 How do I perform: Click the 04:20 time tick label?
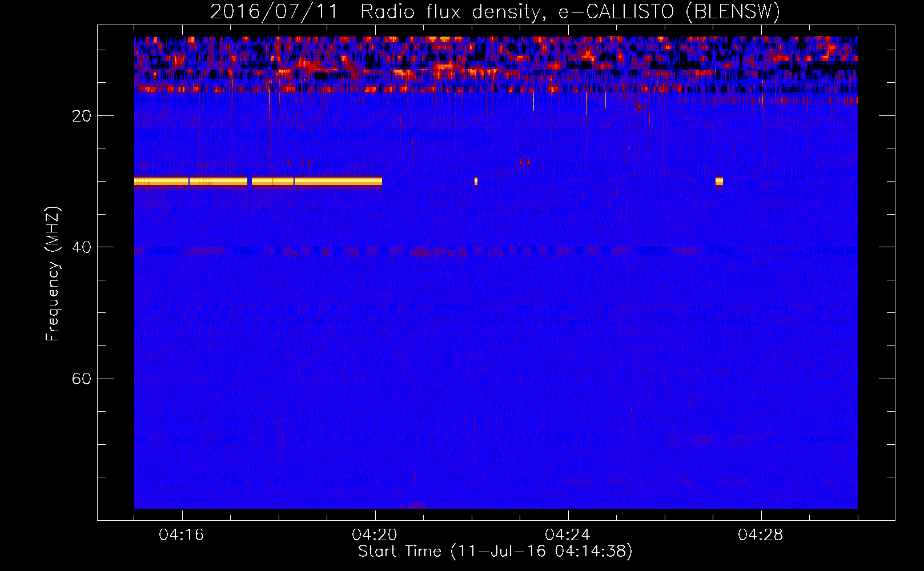click(375, 535)
